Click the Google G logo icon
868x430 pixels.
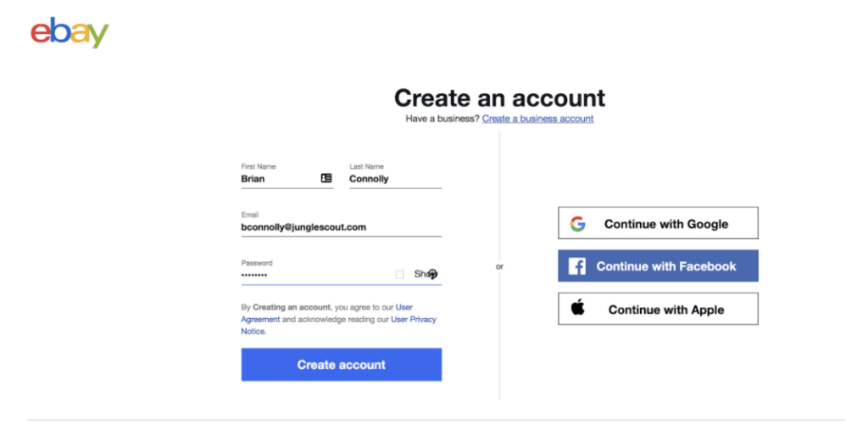(x=578, y=224)
